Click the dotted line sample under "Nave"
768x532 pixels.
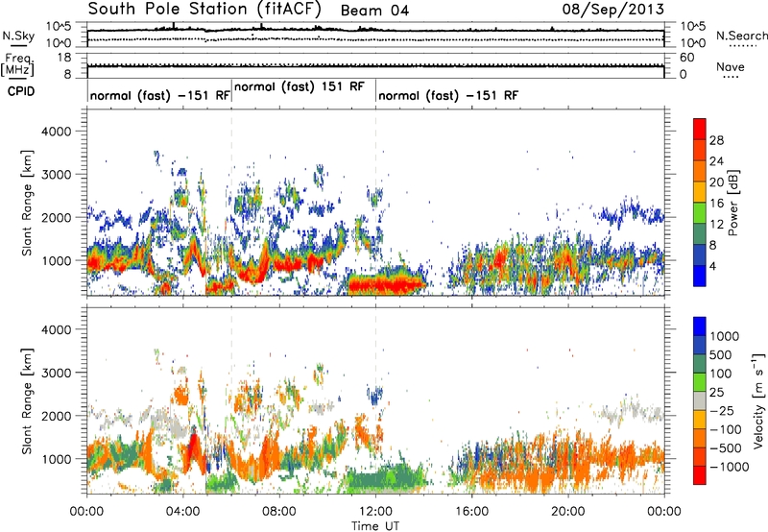click(x=731, y=77)
